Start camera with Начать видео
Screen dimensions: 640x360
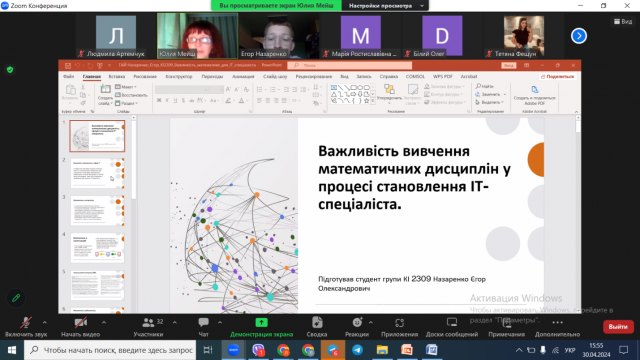pyautogui.click(x=80, y=327)
